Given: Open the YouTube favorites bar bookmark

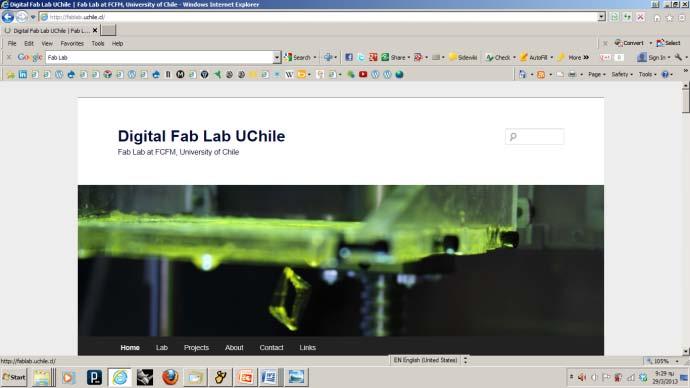Looking at the screenshot, I should [x=363, y=74].
